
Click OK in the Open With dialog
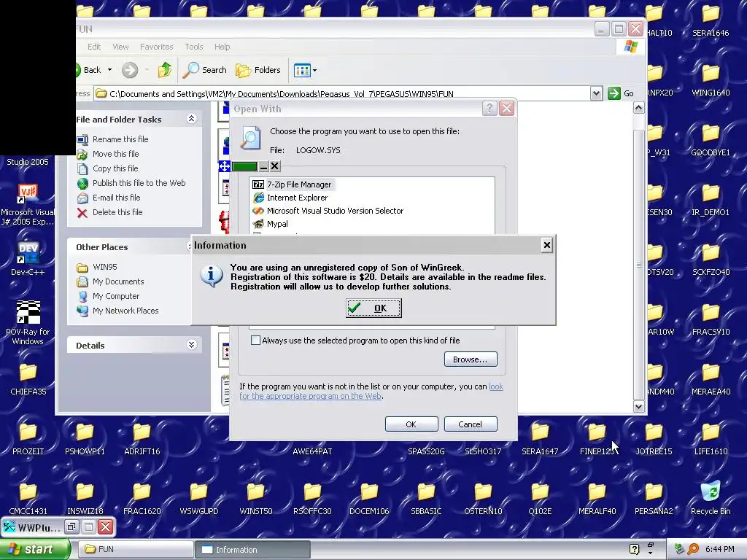pyautogui.click(x=411, y=424)
